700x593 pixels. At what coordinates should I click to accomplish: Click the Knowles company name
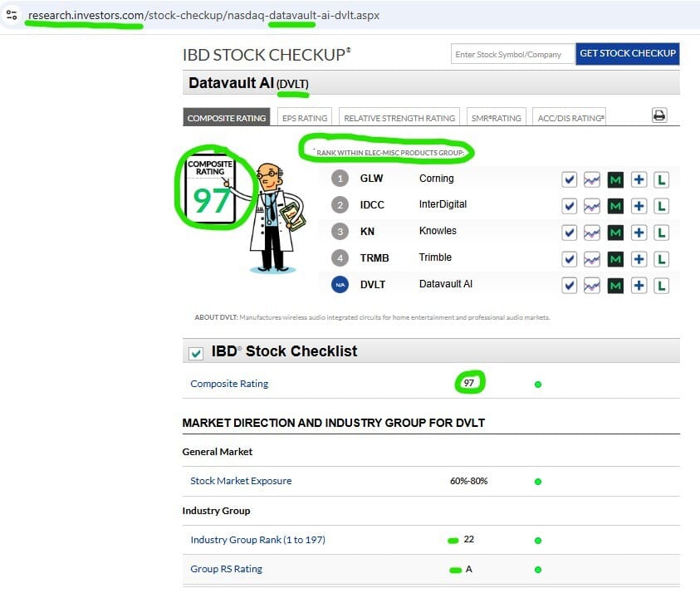click(438, 231)
